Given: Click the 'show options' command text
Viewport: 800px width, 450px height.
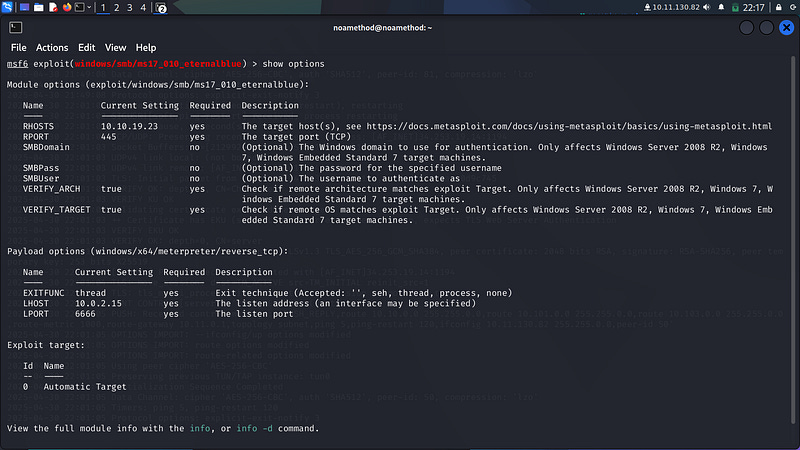Looking at the screenshot, I should point(293,64).
